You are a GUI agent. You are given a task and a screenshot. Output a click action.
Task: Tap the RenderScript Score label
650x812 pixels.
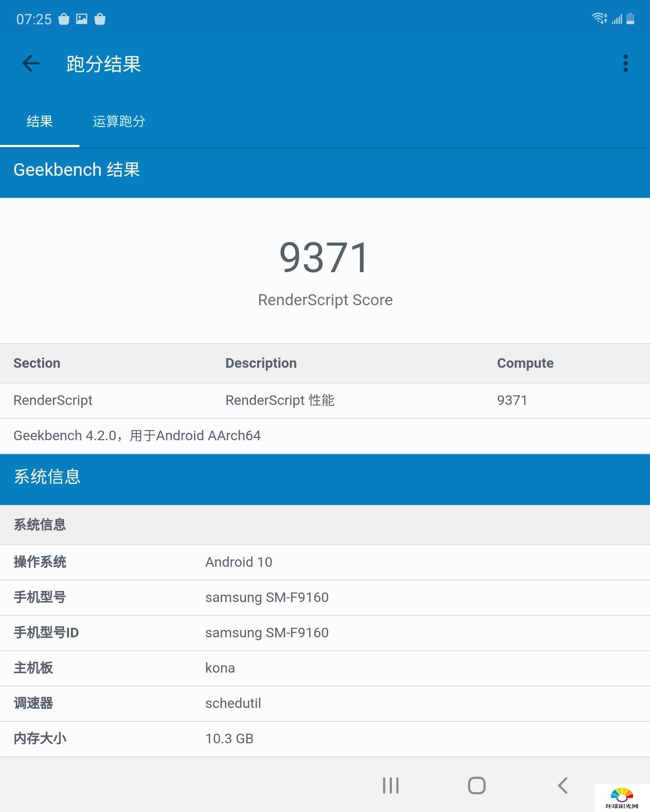pyautogui.click(x=325, y=300)
